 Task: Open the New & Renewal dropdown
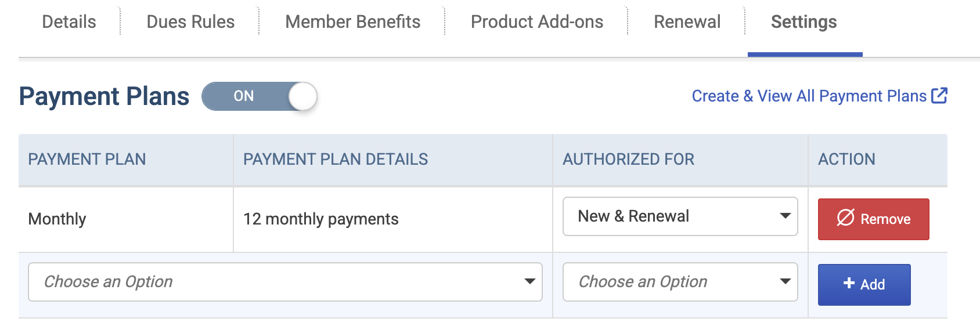coord(680,216)
